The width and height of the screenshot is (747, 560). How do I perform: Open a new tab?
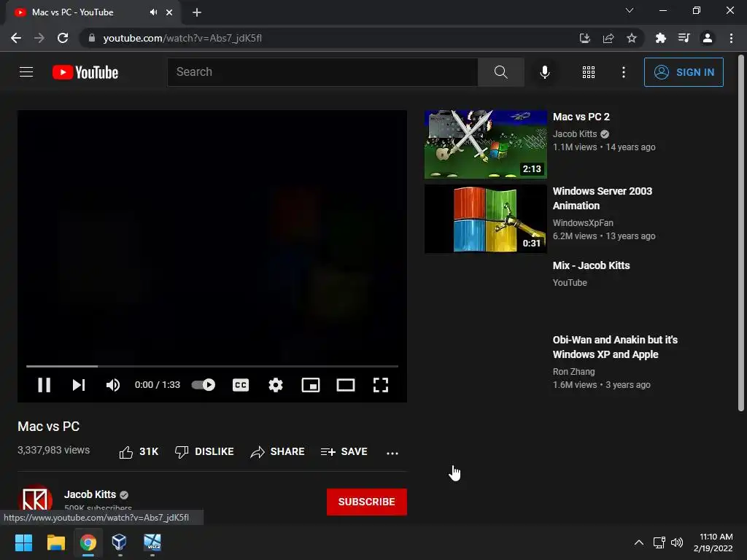[x=197, y=12]
